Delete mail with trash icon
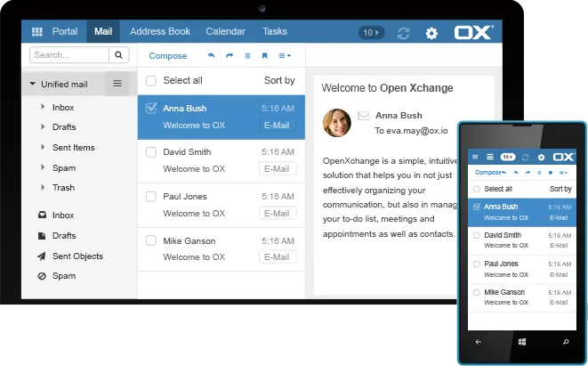Screen dimensions: 588x366 coord(247,56)
